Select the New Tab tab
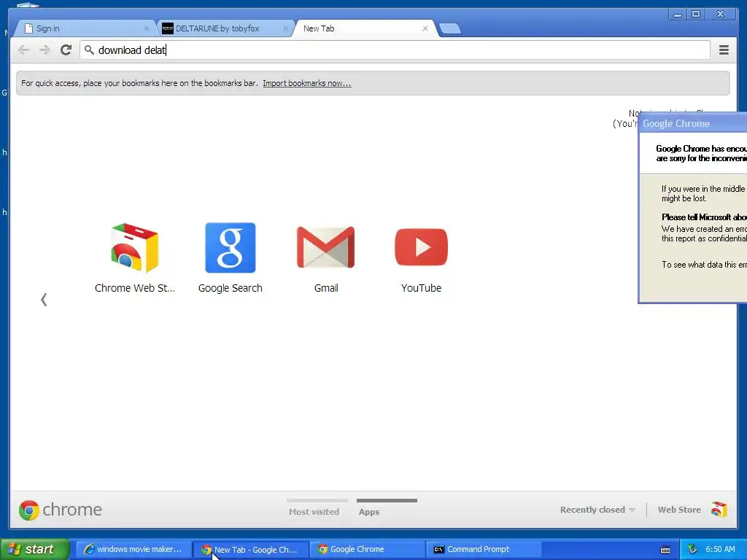Image resolution: width=747 pixels, height=560 pixels. 365,28
